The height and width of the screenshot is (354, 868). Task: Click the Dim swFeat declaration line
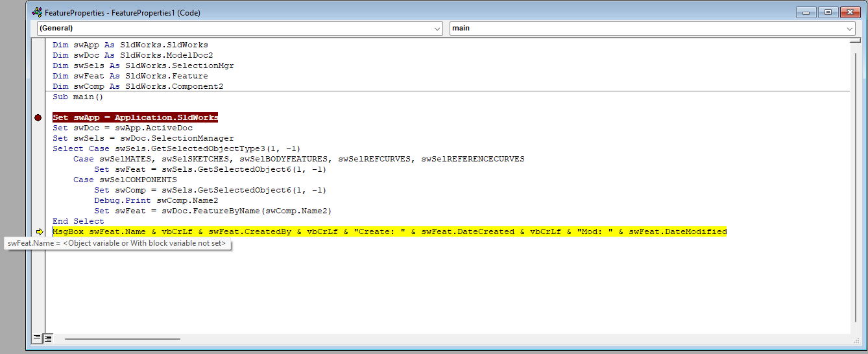pos(130,76)
